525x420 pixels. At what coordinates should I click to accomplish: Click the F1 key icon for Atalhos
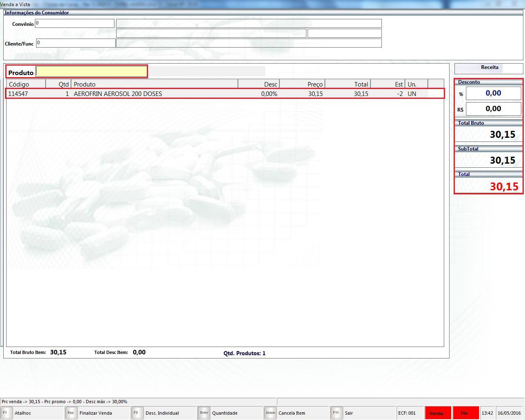click(6, 413)
